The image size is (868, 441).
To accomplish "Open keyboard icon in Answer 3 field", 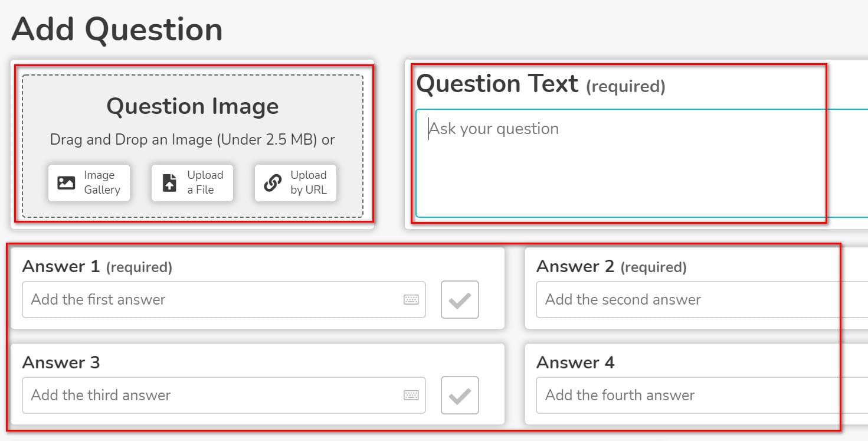I will coord(411,396).
